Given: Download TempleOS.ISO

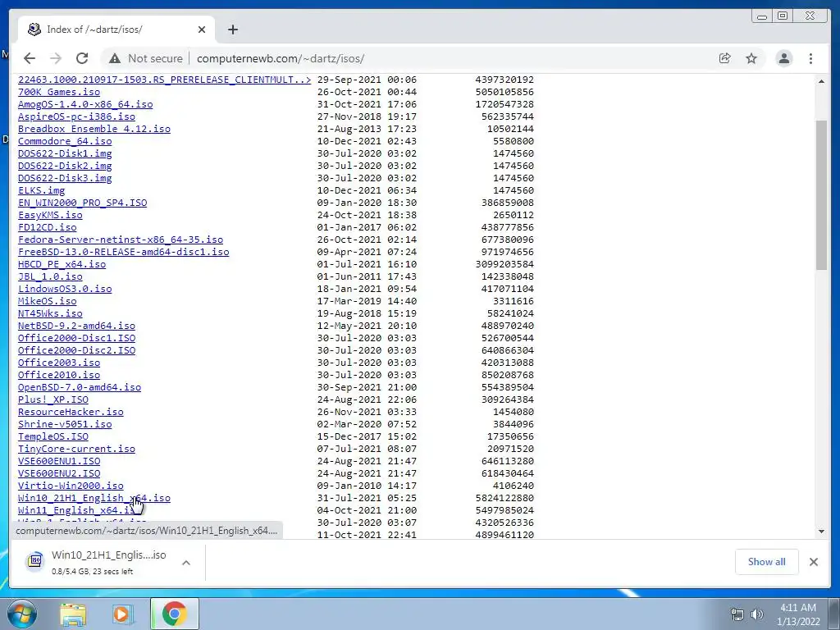Looking at the screenshot, I should [x=53, y=437].
